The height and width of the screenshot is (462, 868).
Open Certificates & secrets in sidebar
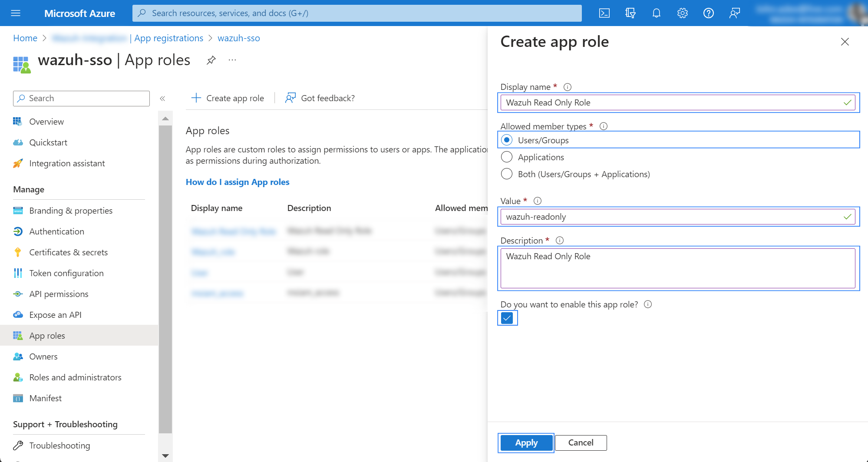click(68, 252)
